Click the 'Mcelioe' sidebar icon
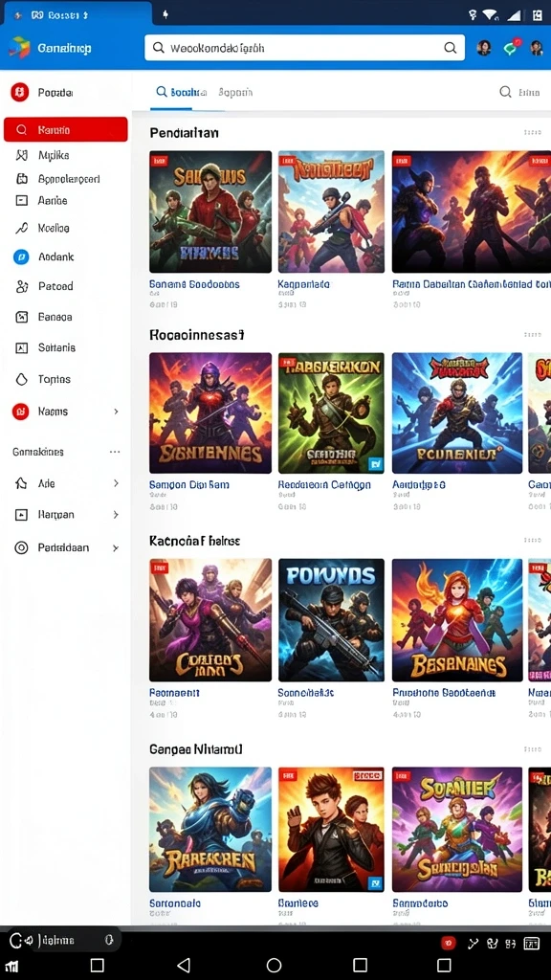Screen dimensions: 551x980 pos(22,228)
